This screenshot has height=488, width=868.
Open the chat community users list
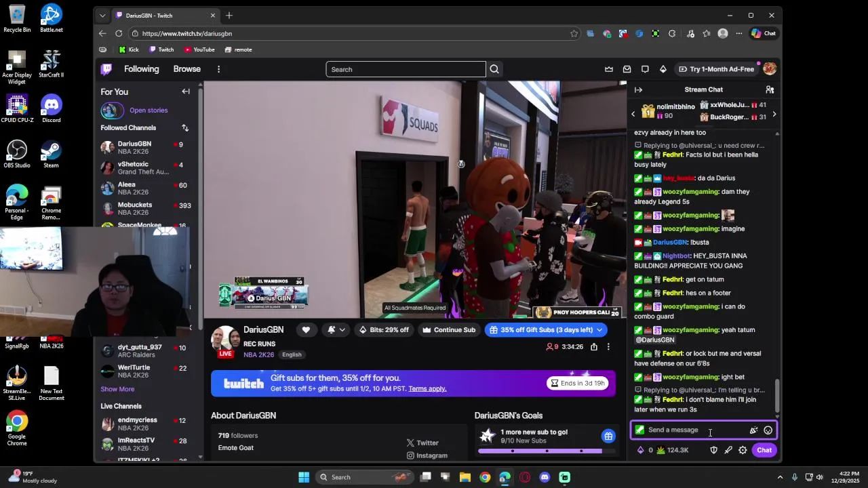(x=770, y=89)
